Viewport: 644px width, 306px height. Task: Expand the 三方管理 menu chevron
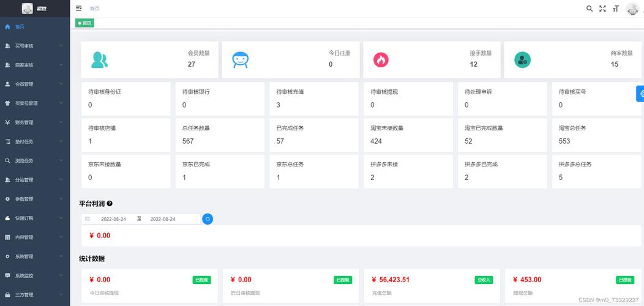click(x=61, y=294)
